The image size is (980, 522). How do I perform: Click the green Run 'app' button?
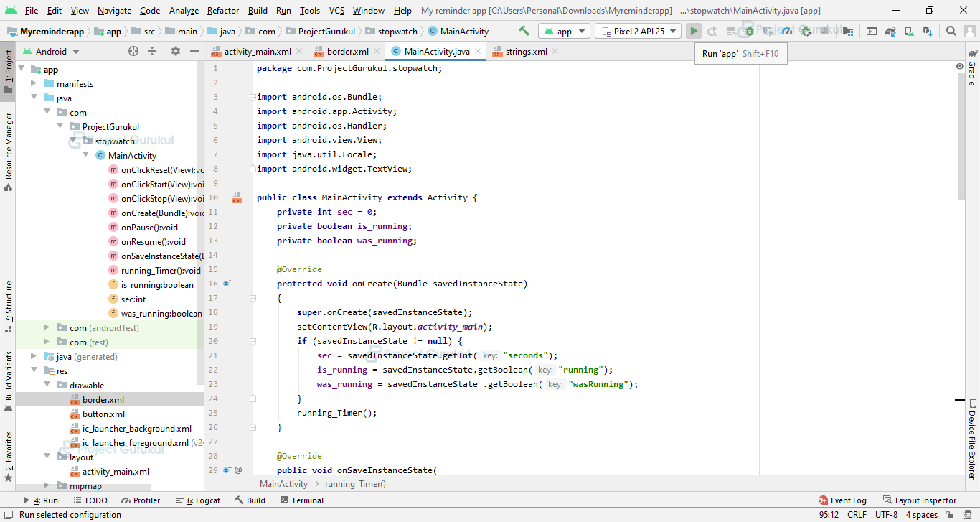pyautogui.click(x=693, y=31)
